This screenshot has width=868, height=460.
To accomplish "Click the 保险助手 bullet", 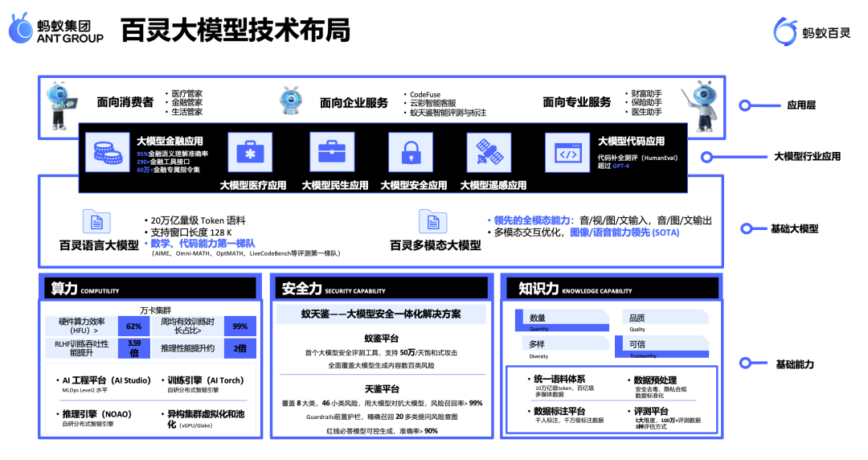I will [644, 102].
